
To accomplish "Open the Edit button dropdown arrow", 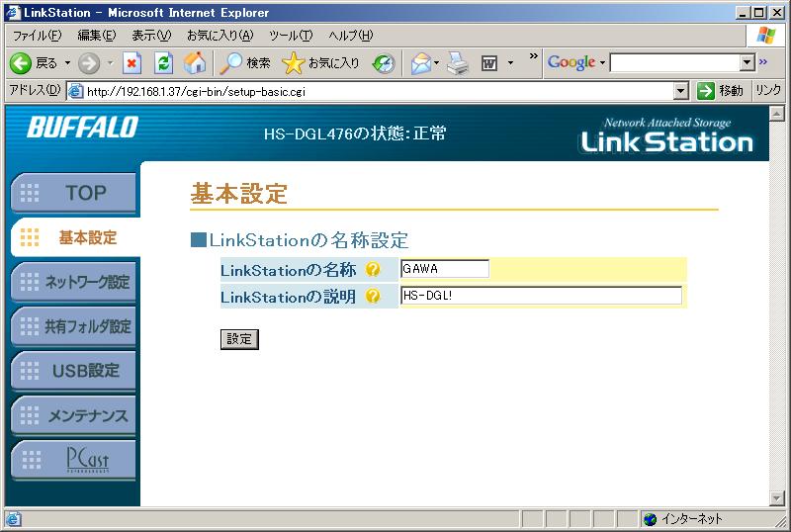I will 510,63.
